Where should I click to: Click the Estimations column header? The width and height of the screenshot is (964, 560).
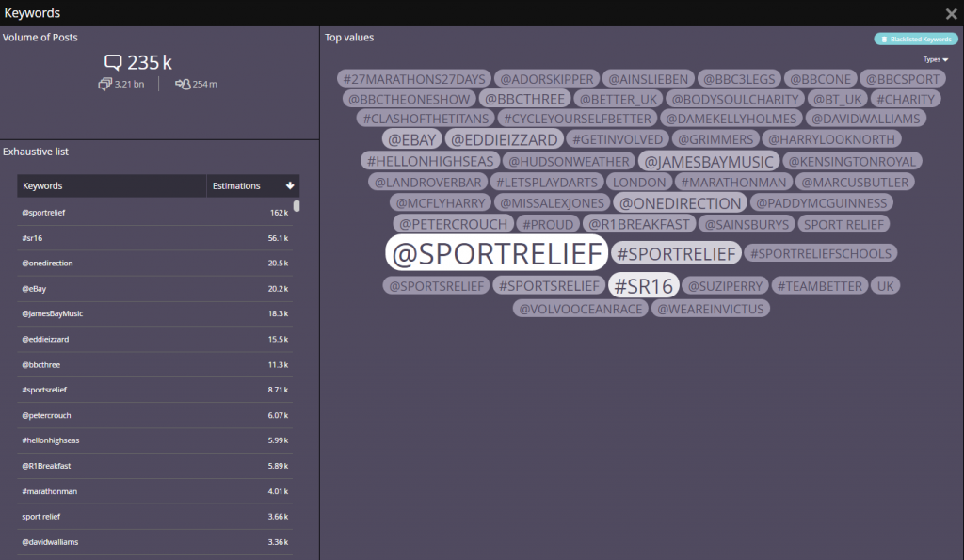pyautogui.click(x=252, y=185)
